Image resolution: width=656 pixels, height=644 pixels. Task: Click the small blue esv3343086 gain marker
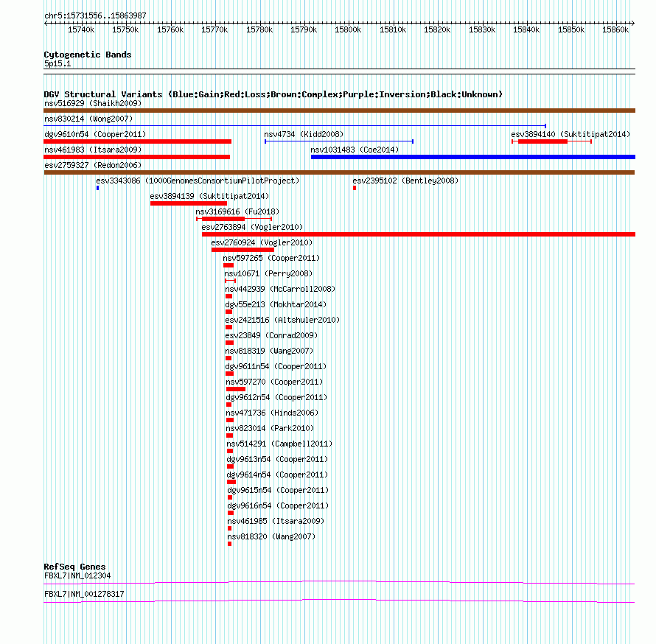(97, 188)
